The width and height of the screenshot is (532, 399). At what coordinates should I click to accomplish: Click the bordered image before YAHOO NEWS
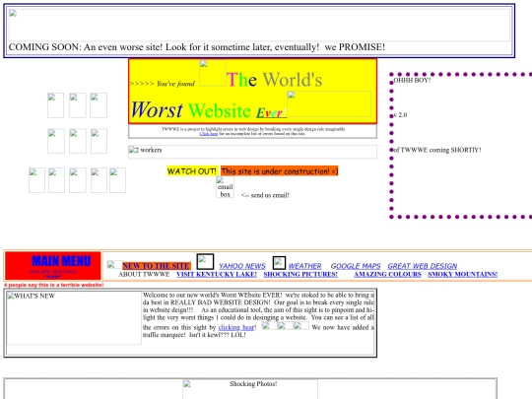[x=205, y=262]
